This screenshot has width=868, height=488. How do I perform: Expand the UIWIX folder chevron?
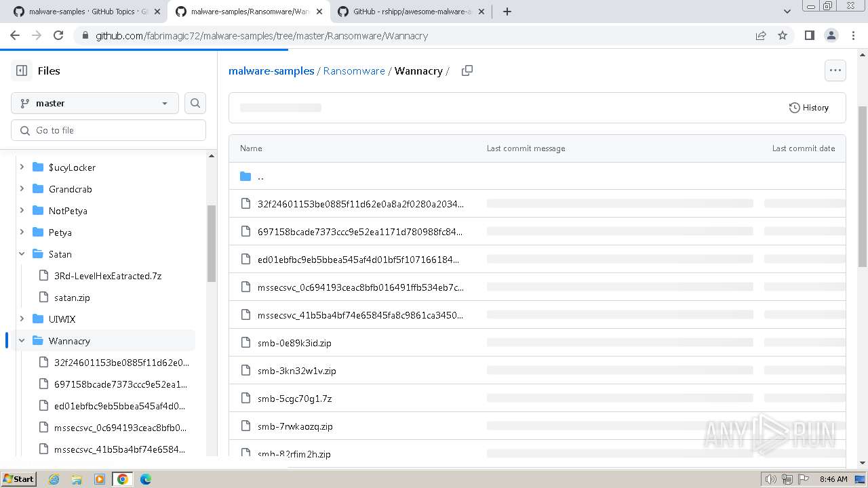coord(22,319)
